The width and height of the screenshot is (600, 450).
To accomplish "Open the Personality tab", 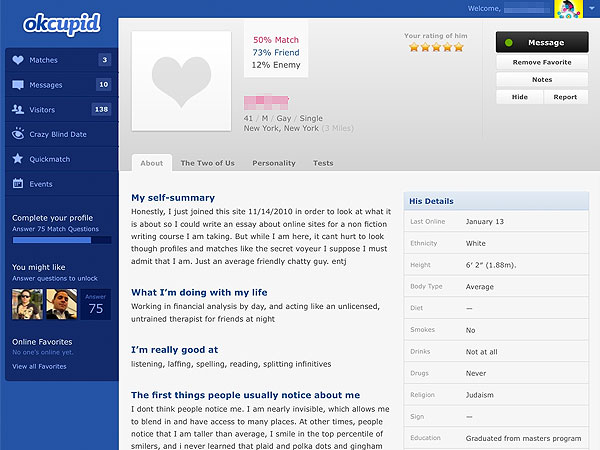I will click(x=274, y=163).
